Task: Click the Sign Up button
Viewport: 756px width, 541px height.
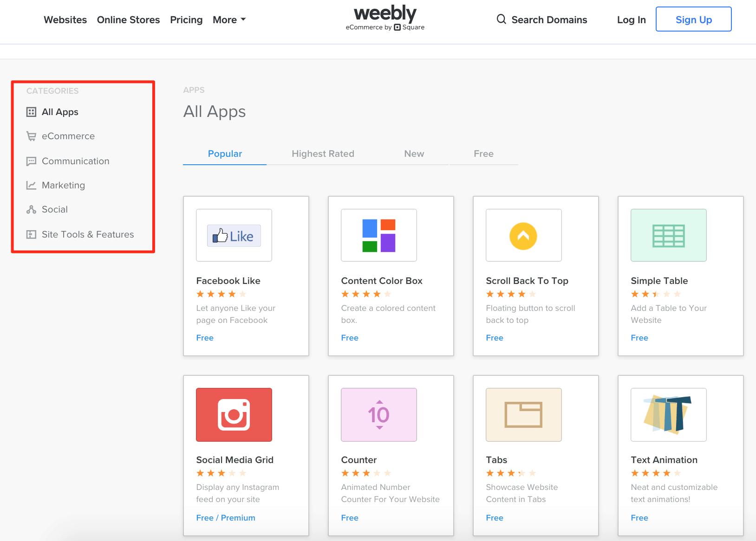Action: (x=693, y=19)
